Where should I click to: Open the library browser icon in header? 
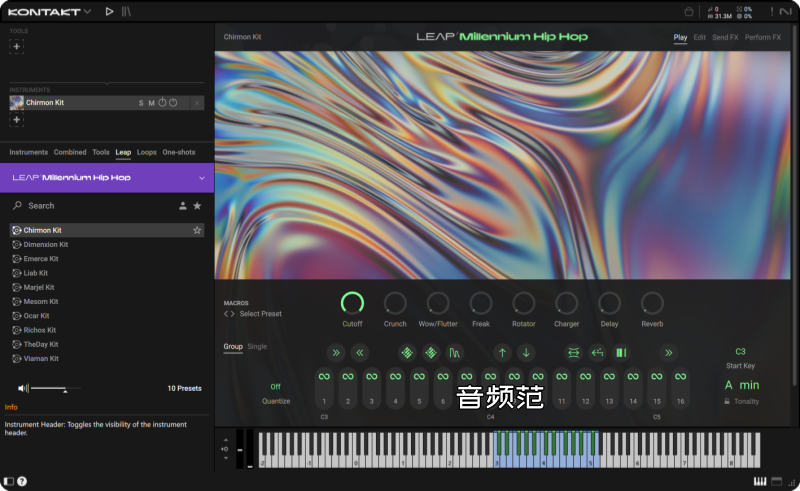(x=126, y=12)
